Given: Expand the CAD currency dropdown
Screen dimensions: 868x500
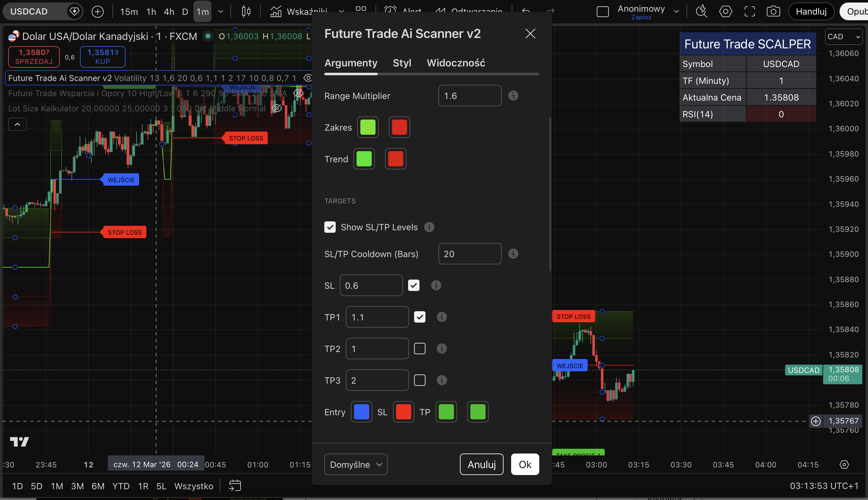Looking at the screenshot, I should click(843, 37).
